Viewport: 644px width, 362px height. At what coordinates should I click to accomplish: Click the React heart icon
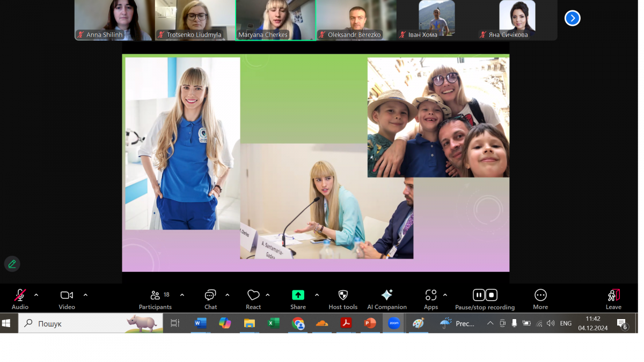pos(253,295)
